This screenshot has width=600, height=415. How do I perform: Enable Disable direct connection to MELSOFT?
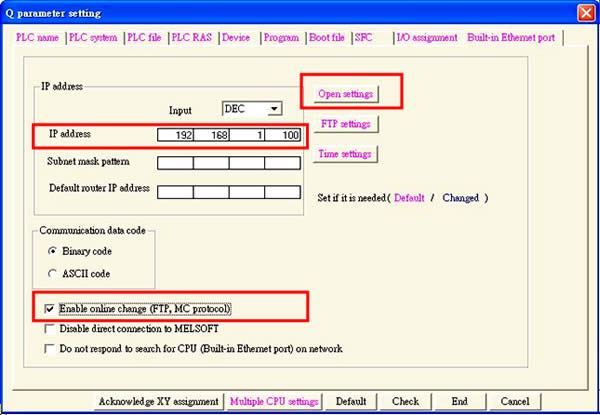point(51,329)
